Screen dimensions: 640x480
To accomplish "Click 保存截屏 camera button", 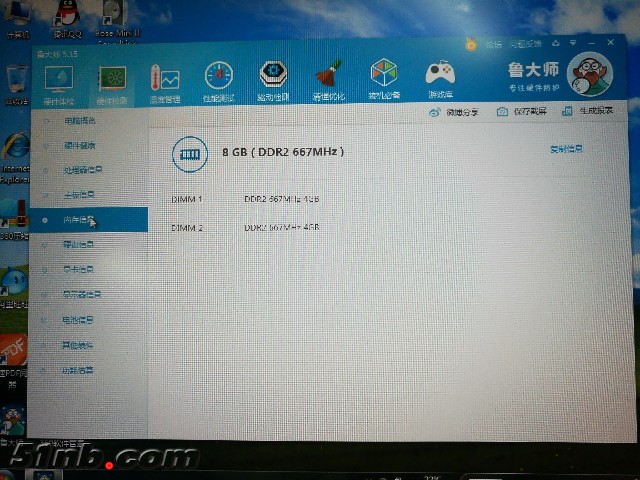I will click(x=521, y=111).
